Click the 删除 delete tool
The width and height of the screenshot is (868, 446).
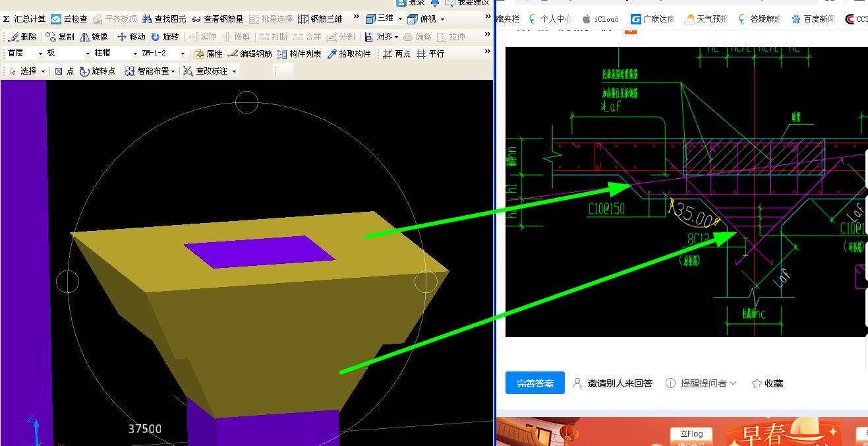click(x=22, y=37)
